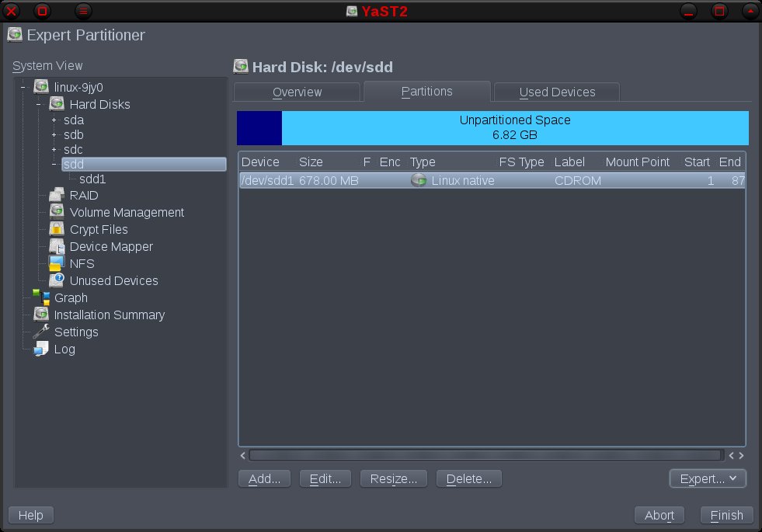762x532 pixels.
Task: Click the NFS folder icon
Action: tap(57, 263)
